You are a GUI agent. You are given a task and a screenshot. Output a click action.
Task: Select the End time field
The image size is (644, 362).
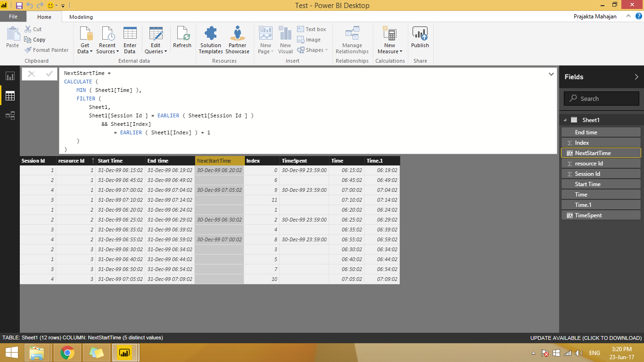(x=601, y=132)
